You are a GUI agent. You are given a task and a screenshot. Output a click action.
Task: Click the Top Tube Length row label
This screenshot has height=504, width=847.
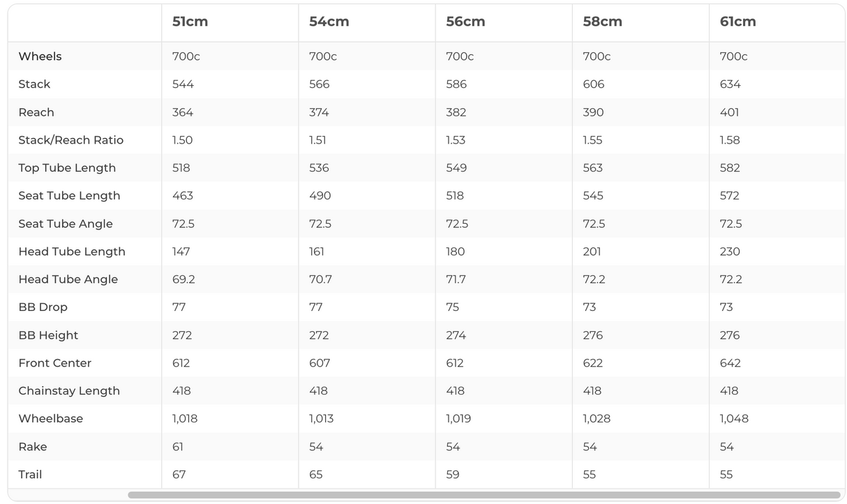coord(67,168)
